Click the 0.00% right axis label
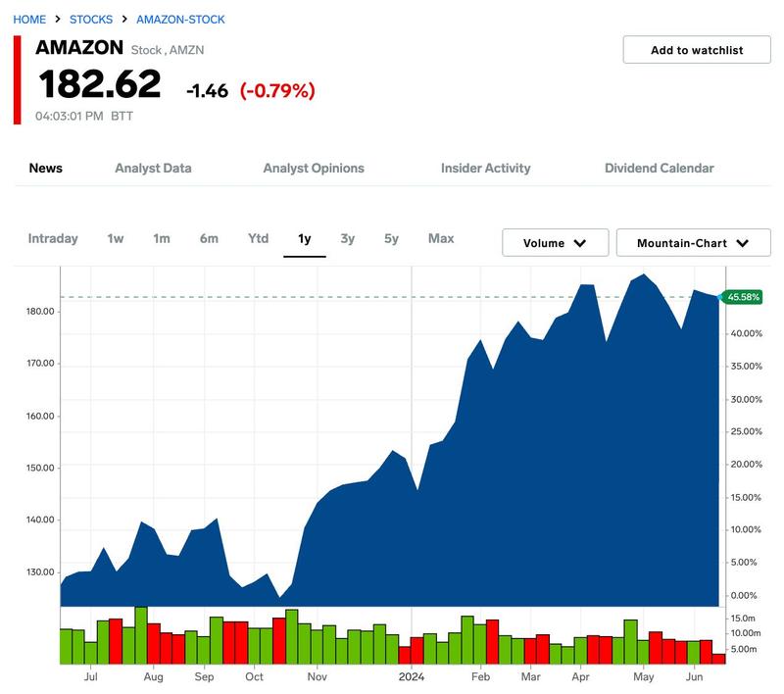Viewport: 784px width, 694px height. [x=744, y=596]
